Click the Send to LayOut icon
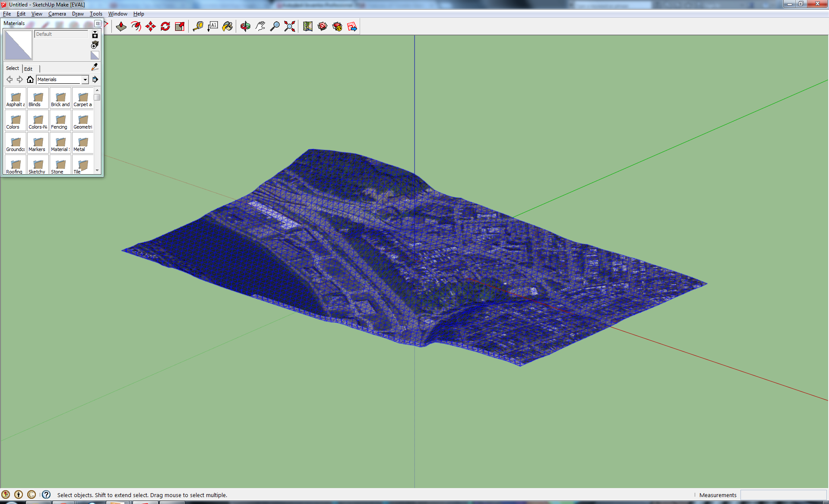The height and width of the screenshot is (504, 829). tap(352, 27)
